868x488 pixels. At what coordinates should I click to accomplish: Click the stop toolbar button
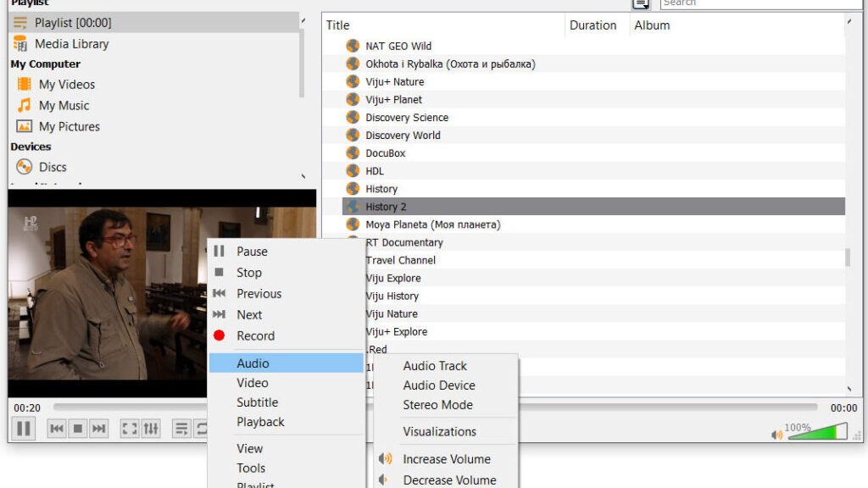77,428
